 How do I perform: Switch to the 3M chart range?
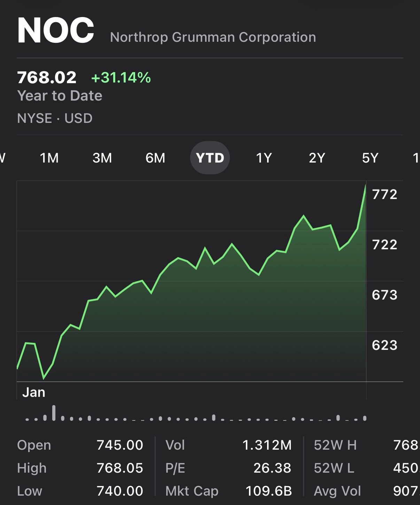[x=102, y=158]
